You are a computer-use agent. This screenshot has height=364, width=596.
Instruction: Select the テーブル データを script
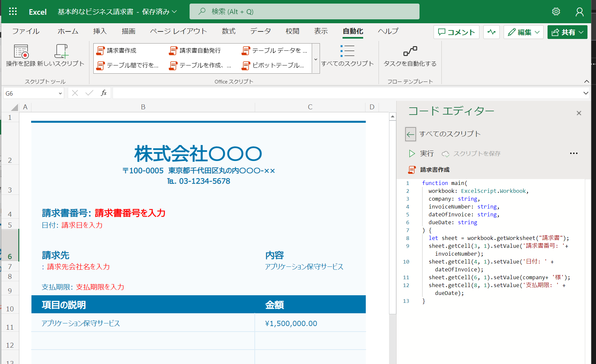(274, 50)
